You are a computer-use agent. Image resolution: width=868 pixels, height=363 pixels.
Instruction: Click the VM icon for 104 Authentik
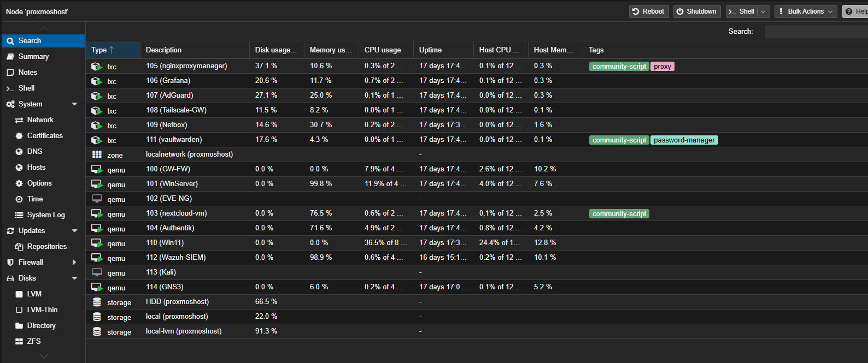[x=97, y=228]
